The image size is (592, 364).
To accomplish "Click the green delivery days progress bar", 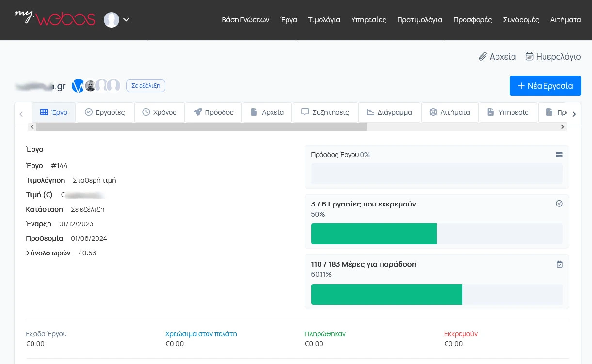I will coord(386,294).
